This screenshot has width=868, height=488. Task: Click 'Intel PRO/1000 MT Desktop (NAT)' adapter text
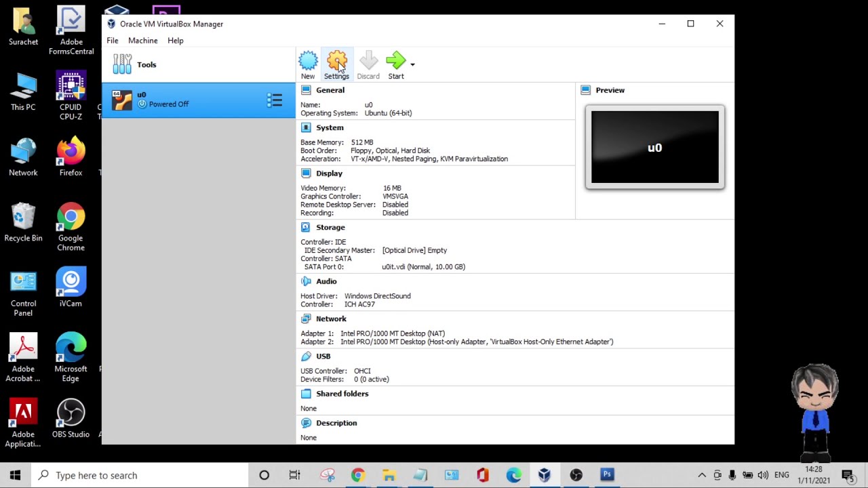393,333
